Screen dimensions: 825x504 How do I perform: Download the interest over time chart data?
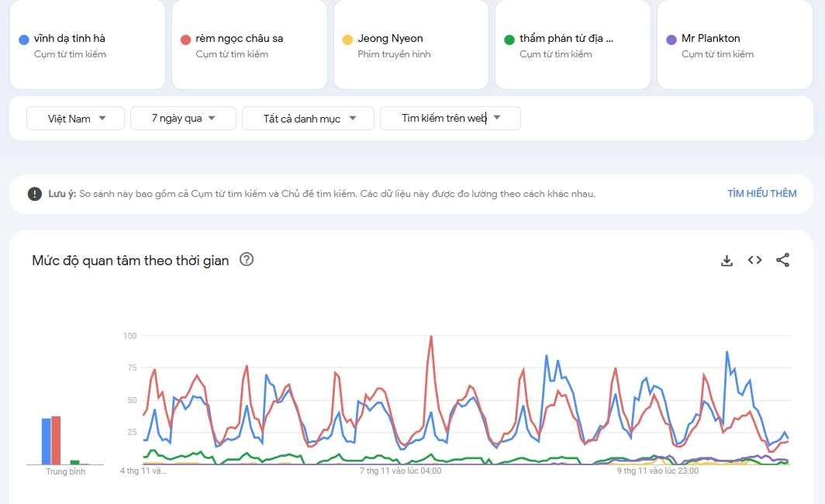[x=727, y=261]
